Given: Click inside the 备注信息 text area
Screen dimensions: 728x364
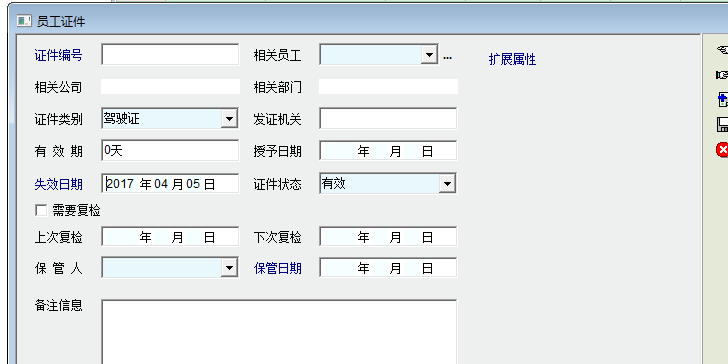Looking at the screenshot, I should coord(279,332).
